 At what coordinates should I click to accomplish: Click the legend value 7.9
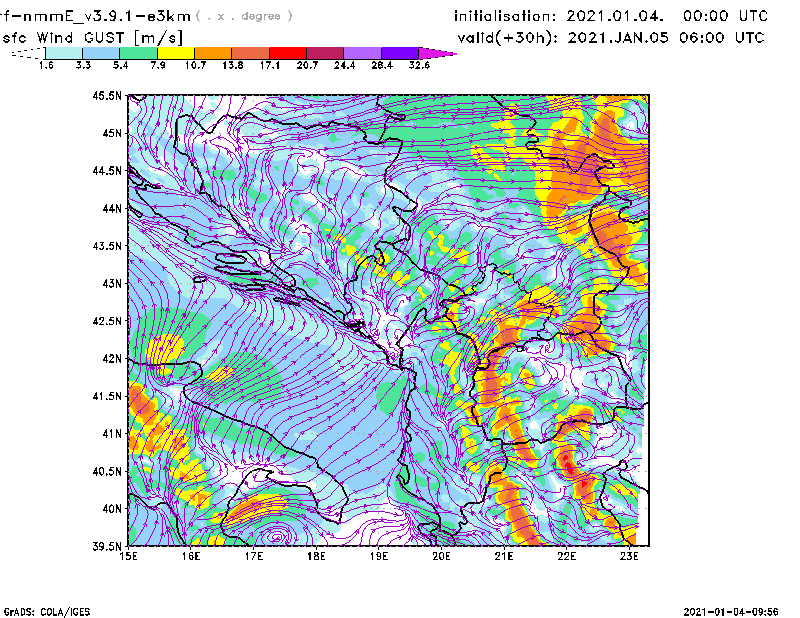point(158,65)
